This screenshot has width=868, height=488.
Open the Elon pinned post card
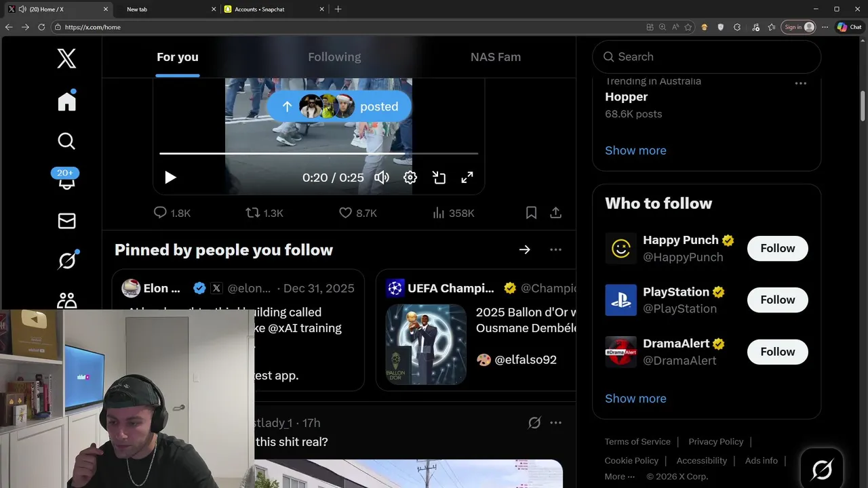239,330
